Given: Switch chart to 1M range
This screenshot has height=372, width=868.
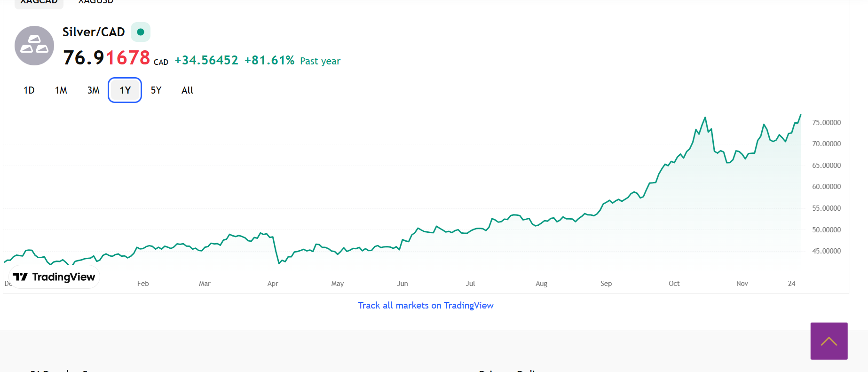Looking at the screenshot, I should point(61,90).
